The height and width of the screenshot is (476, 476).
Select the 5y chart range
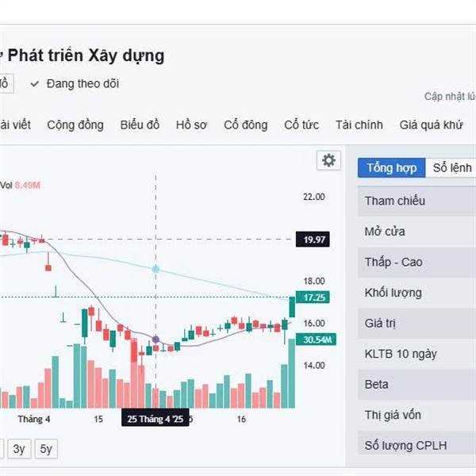pos(46,449)
